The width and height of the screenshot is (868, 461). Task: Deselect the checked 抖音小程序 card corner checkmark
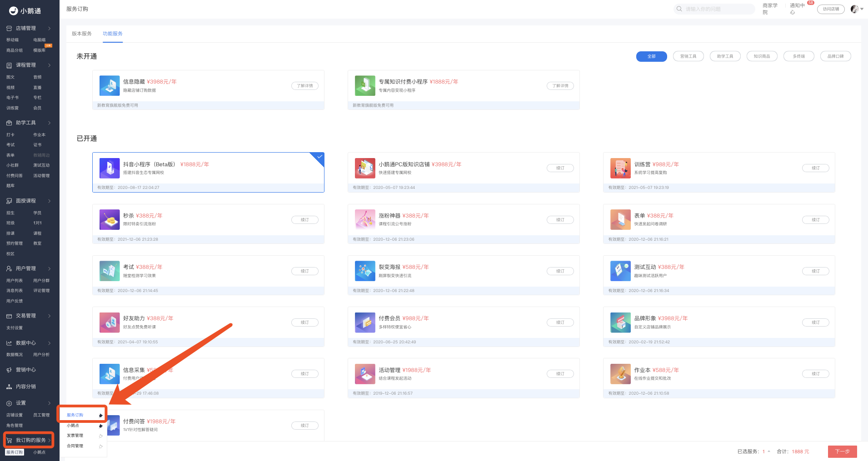pos(319,157)
